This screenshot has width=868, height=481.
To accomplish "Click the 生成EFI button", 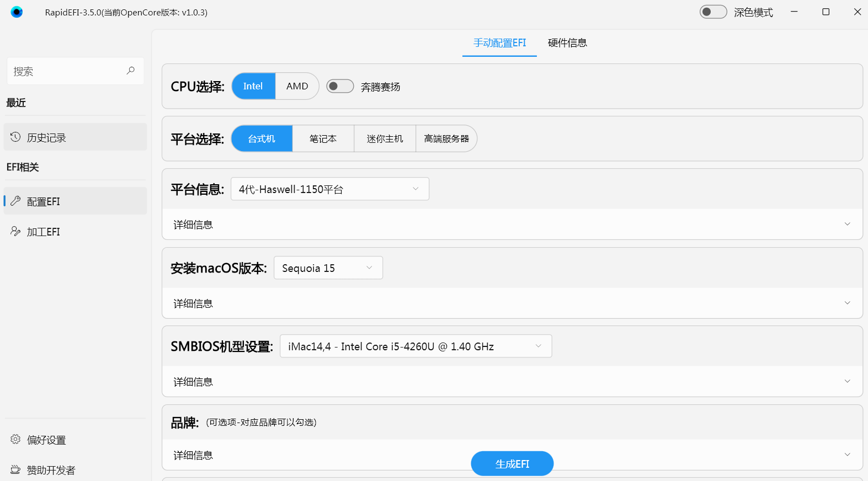I will pos(512,463).
